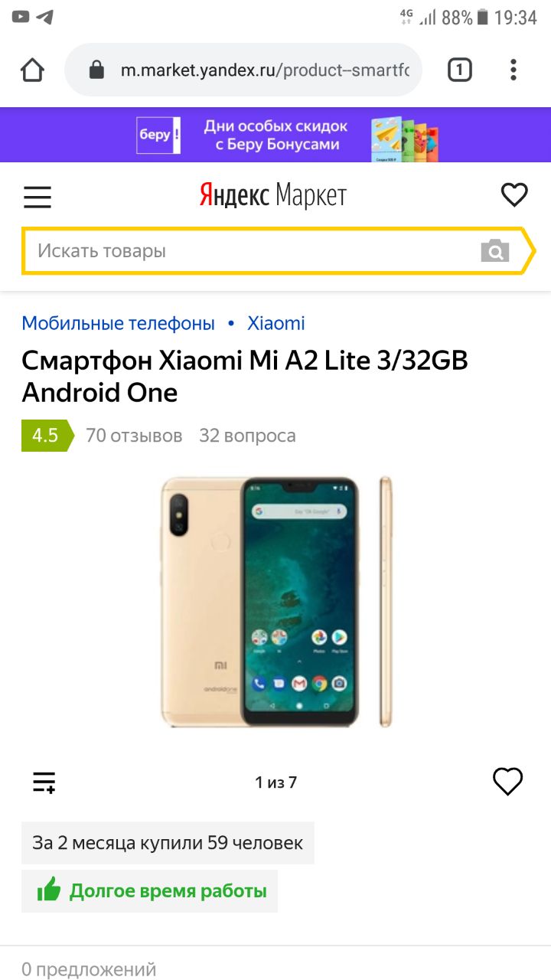Screen dimensions: 551x980
Task: Open the hamburger menu on Yandex Market
Action: click(x=37, y=197)
